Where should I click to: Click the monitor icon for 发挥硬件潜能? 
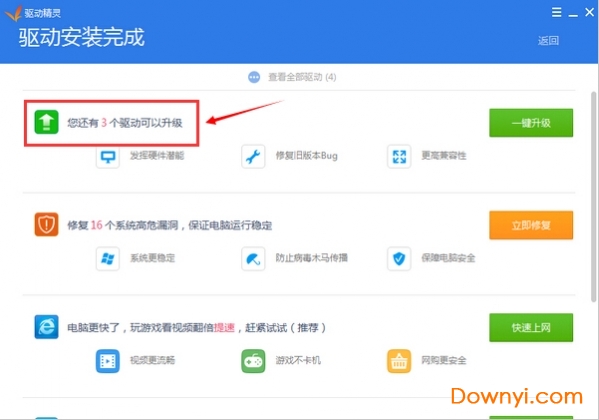pyautogui.click(x=108, y=156)
